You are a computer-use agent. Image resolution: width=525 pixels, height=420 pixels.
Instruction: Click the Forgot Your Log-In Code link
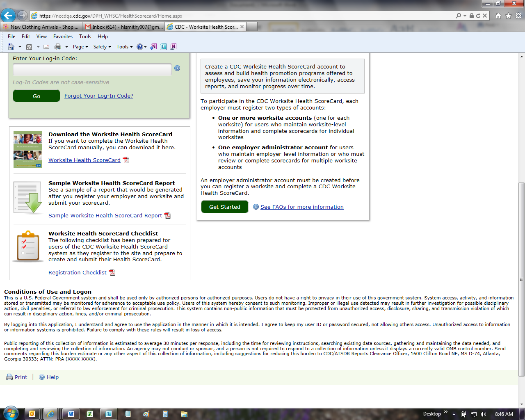pos(99,96)
